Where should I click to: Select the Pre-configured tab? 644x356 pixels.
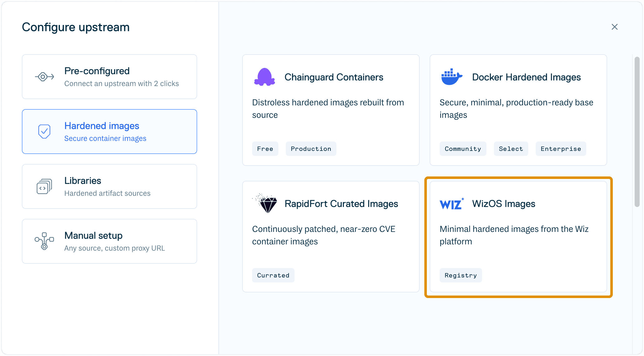pyautogui.click(x=110, y=77)
